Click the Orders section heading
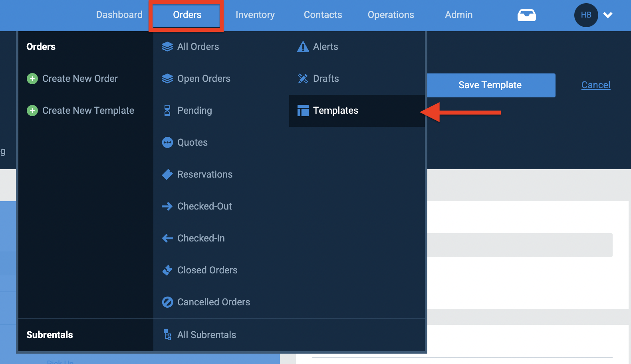 point(41,47)
